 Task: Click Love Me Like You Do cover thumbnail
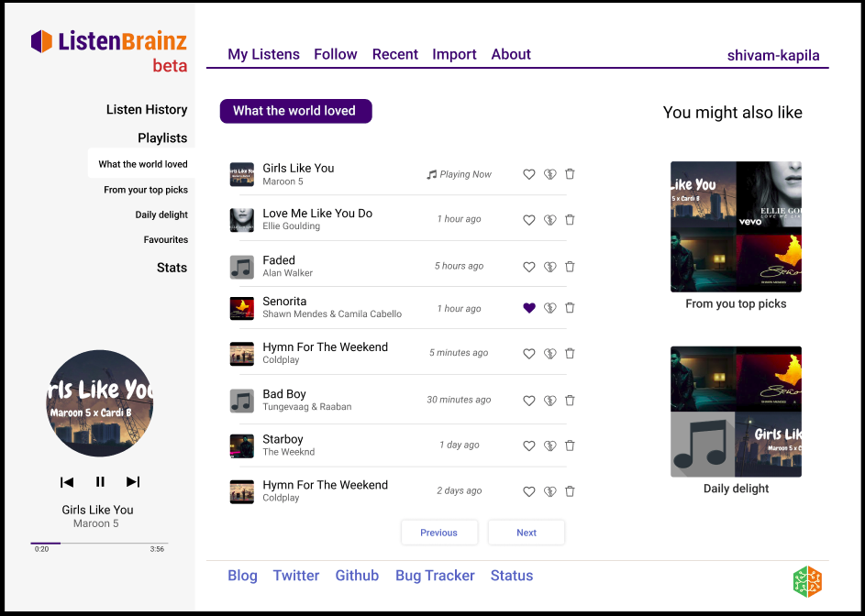241,220
